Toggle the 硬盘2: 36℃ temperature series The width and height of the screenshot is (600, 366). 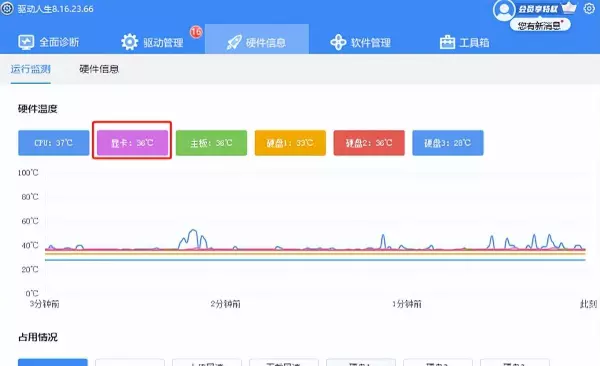369,143
